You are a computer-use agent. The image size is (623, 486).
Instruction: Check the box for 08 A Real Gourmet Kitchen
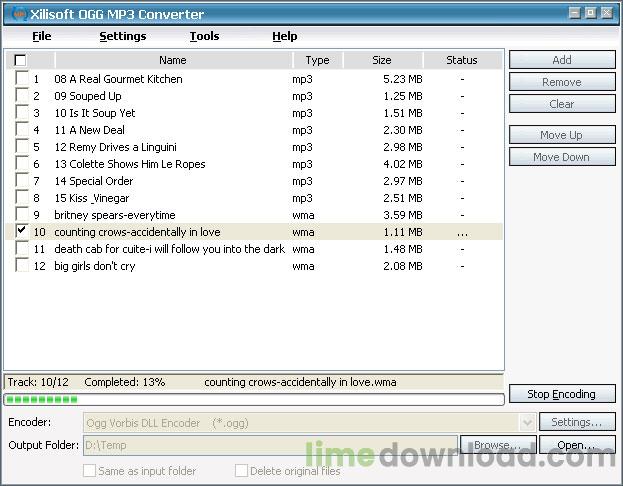22,77
